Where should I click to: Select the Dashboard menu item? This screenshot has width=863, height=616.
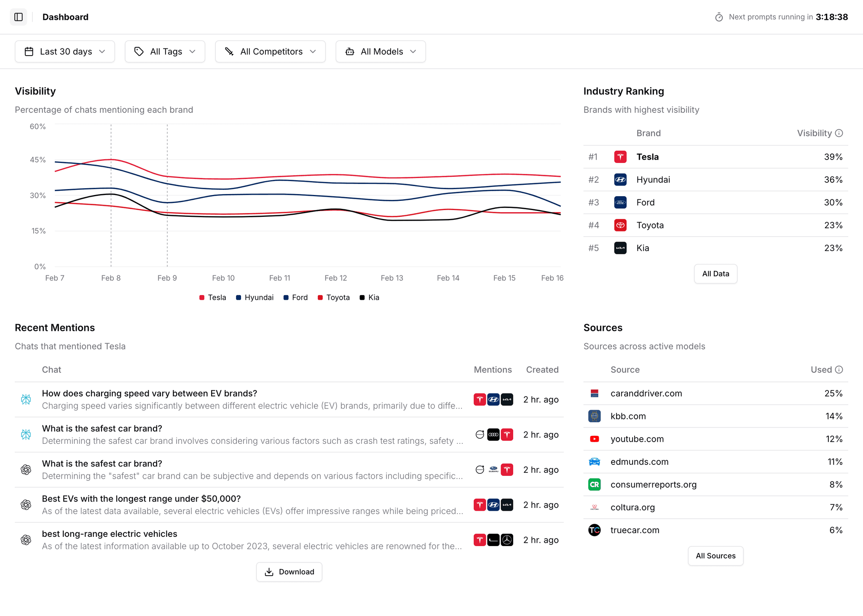tap(65, 17)
